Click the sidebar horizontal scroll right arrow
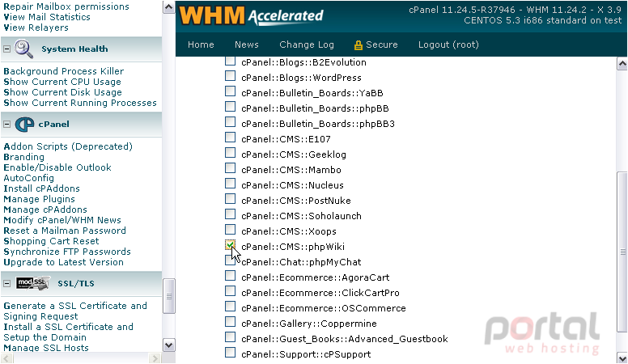The height and width of the screenshot is (364, 628). pos(155,358)
